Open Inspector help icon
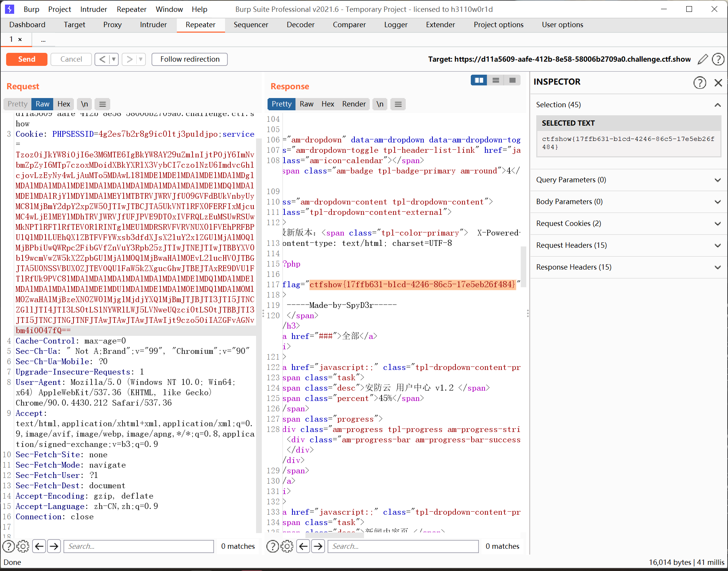Screen dimensions: 728x571 point(700,82)
